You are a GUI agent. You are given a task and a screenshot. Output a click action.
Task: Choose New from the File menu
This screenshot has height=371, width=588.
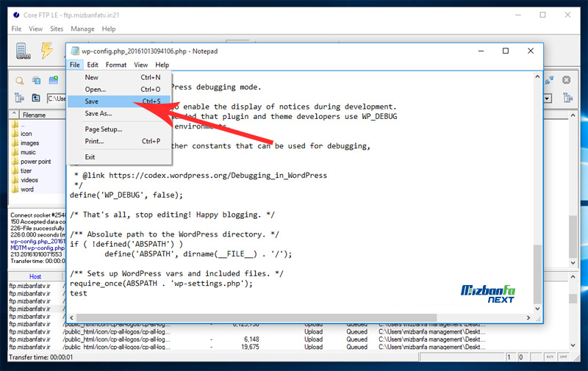(119, 77)
